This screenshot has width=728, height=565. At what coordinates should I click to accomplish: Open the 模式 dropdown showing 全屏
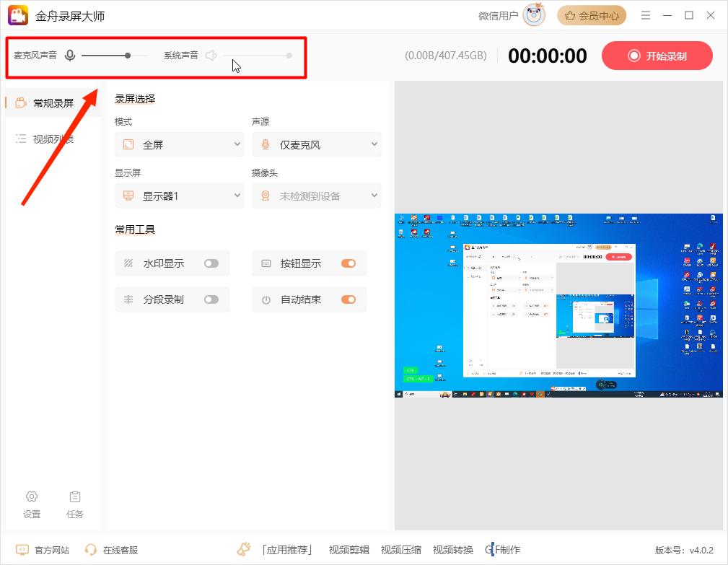pos(179,144)
